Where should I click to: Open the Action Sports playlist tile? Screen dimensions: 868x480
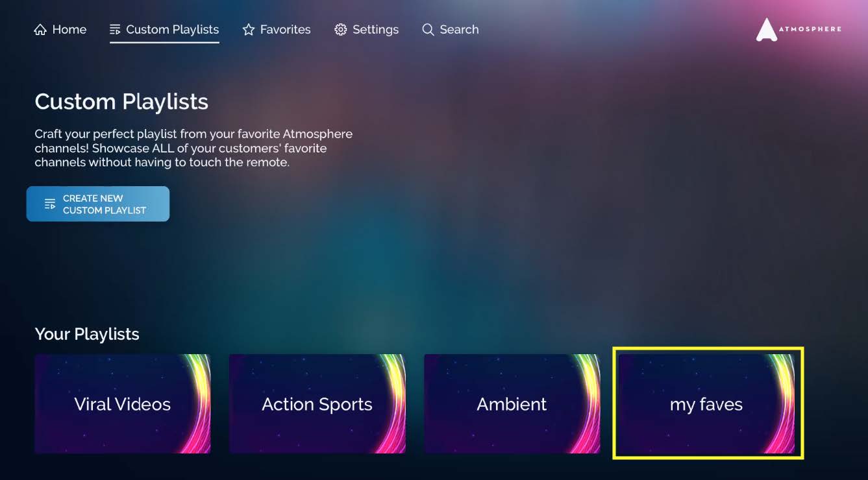(317, 404)
